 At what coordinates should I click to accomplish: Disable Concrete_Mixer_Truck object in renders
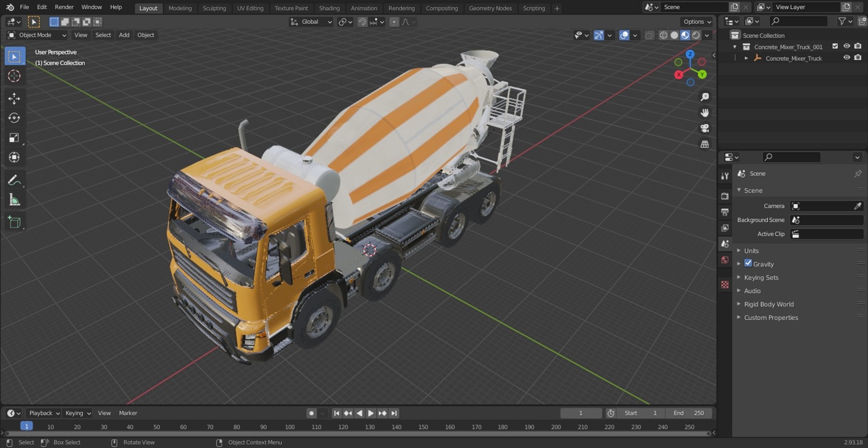point(858,57)
